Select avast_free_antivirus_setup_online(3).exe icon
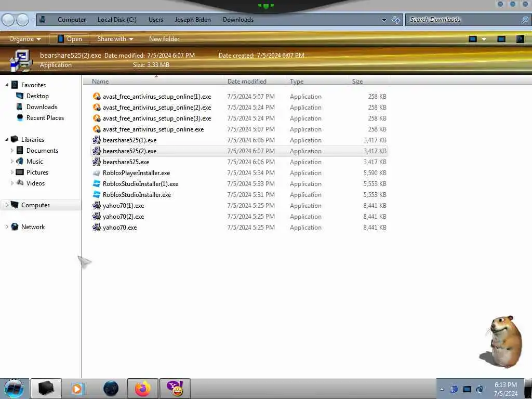The image size is (532, 399). click(x=97, y=118)
